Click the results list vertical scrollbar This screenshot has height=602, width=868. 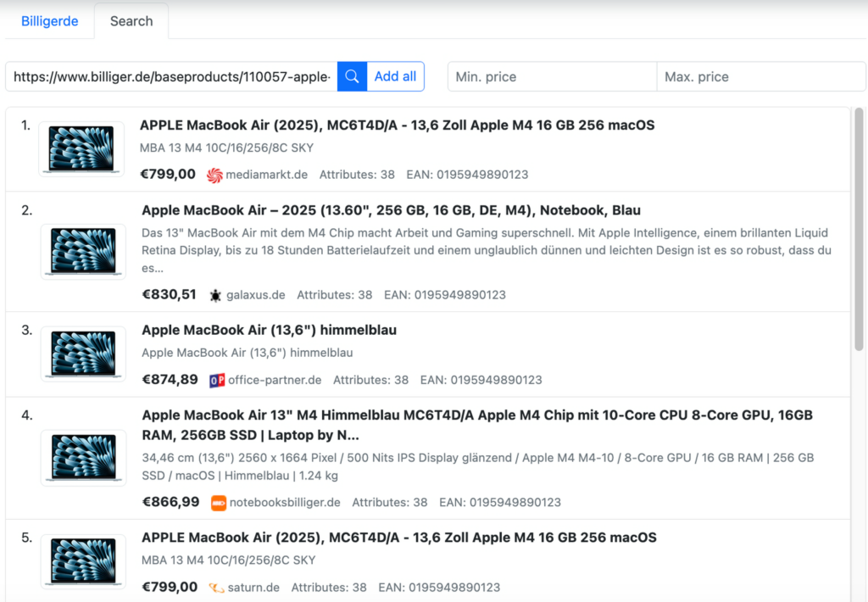tap(858, 229)
